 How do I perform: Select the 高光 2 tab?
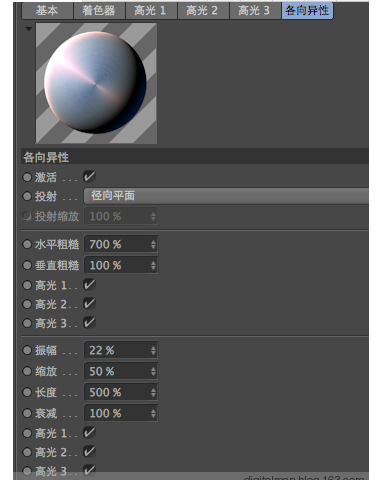click(x=203, y=10)
